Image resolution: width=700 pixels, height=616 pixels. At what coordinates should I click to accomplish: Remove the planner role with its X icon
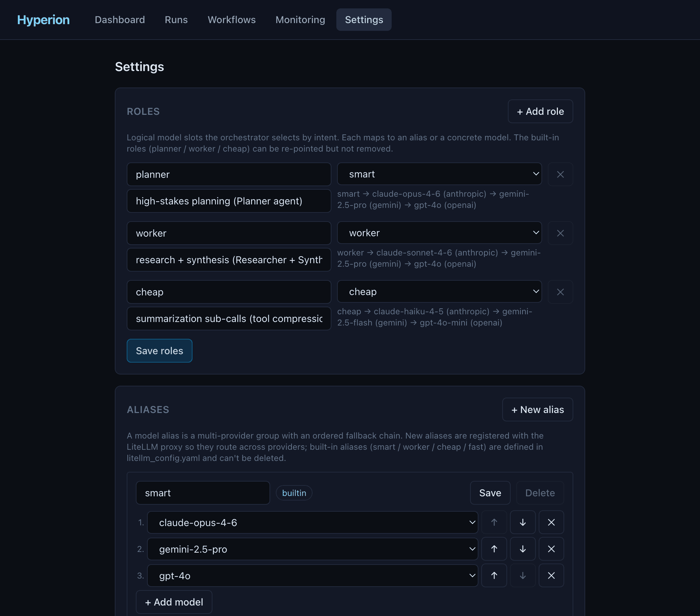(560, 174)
